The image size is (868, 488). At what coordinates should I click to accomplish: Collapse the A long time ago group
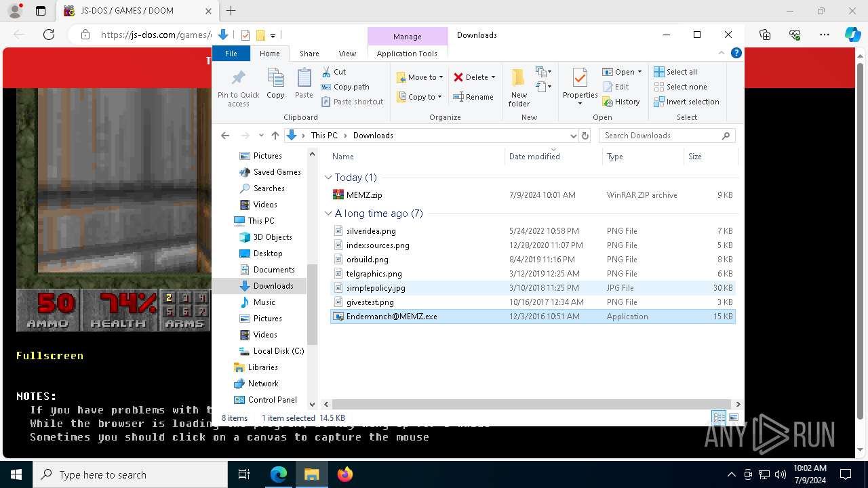tap(328, 213)
